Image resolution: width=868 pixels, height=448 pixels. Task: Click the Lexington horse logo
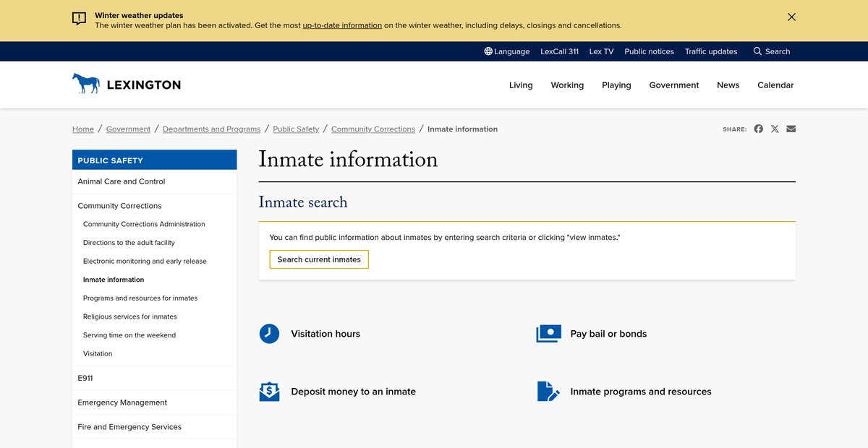[86, 84]
